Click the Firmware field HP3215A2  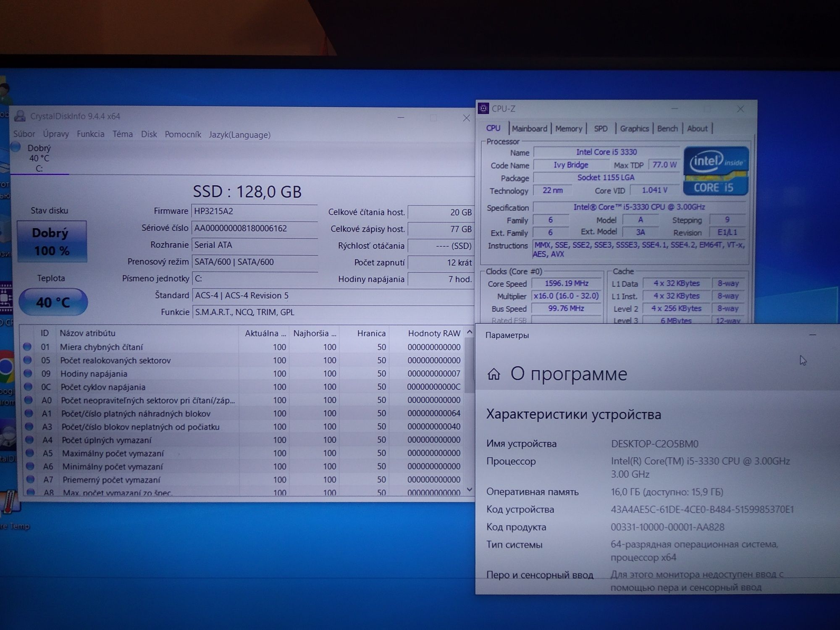[255, 211]
